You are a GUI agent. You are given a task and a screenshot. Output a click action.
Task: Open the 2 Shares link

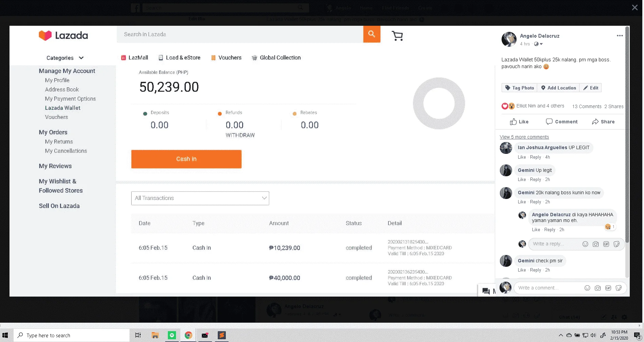[x=614, y=106]
